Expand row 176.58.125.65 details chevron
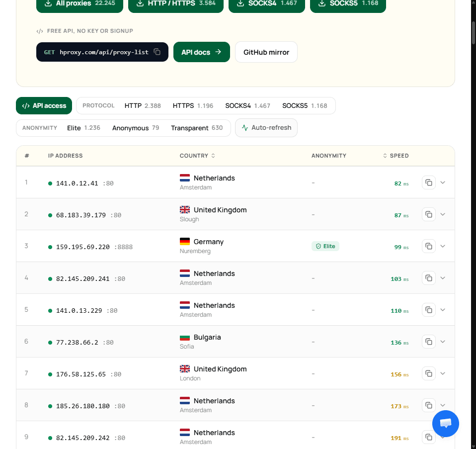This screenshot has width=476, height=449. pyautogui.click(x=443, y=373)
